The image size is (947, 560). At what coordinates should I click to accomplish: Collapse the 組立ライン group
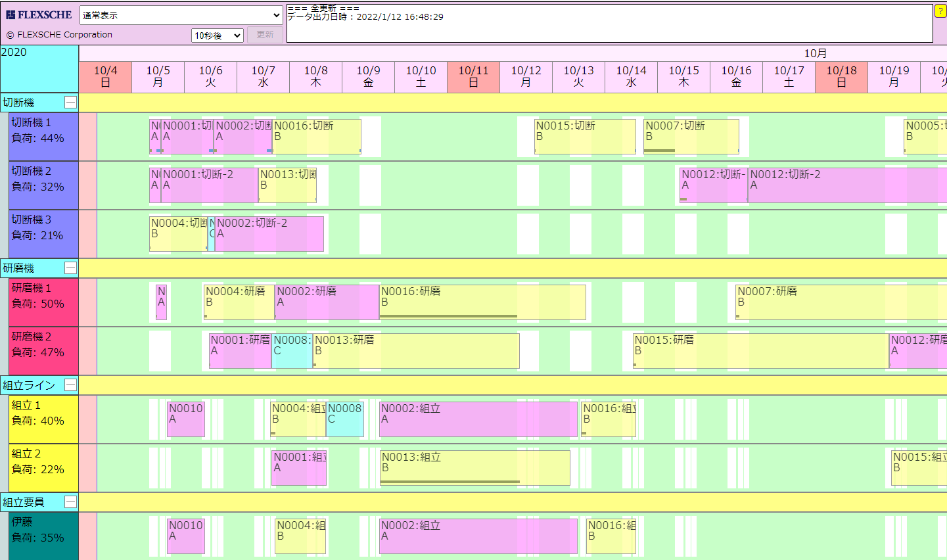click(x=70, y=385)
